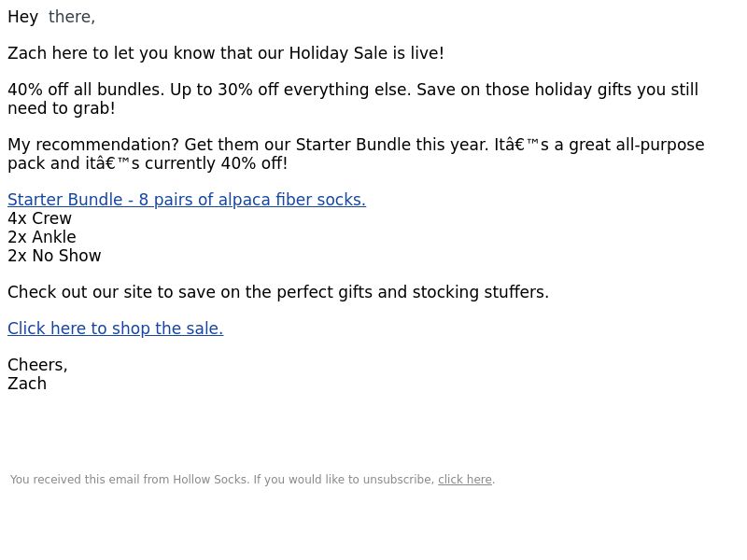The image size is (747, 560).
Task: Open the Starter Bundle alpaca socks link
Action: [187, 200]
